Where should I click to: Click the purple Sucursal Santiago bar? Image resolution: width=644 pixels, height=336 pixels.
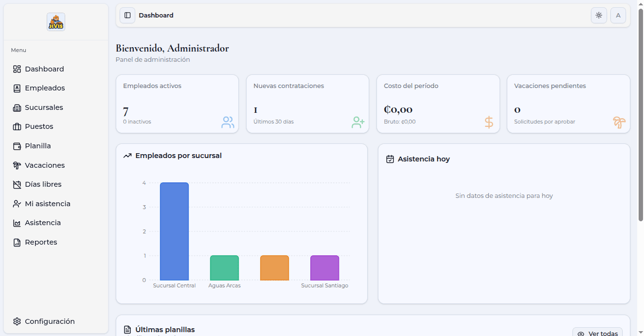click(x=324, y=268)
